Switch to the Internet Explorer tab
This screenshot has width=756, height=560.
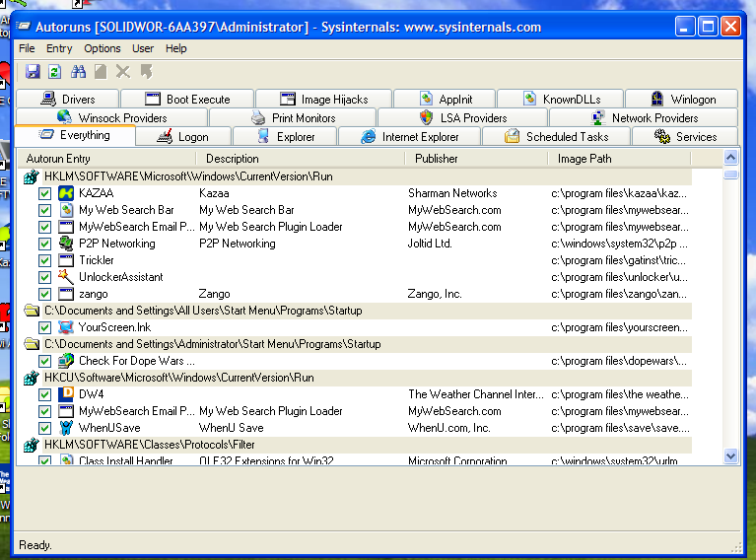[410, 137]
